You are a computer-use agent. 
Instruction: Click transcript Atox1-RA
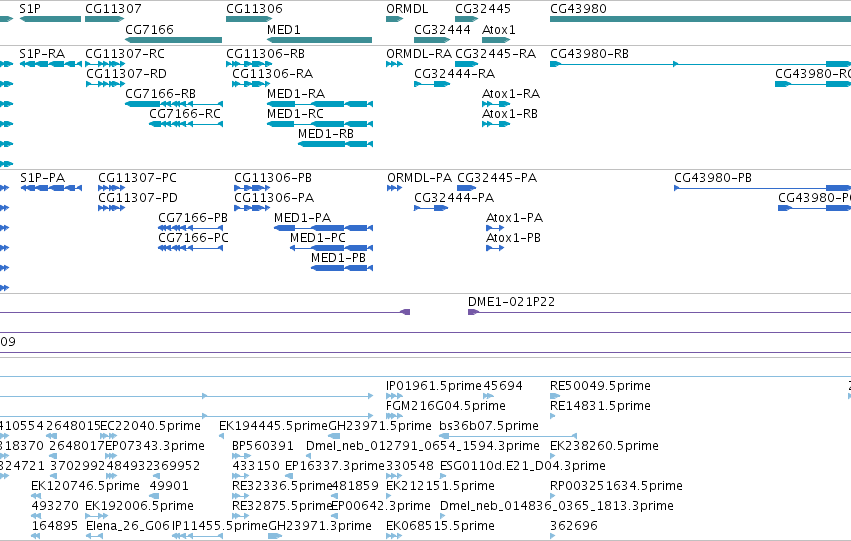(x=496, y=104)
